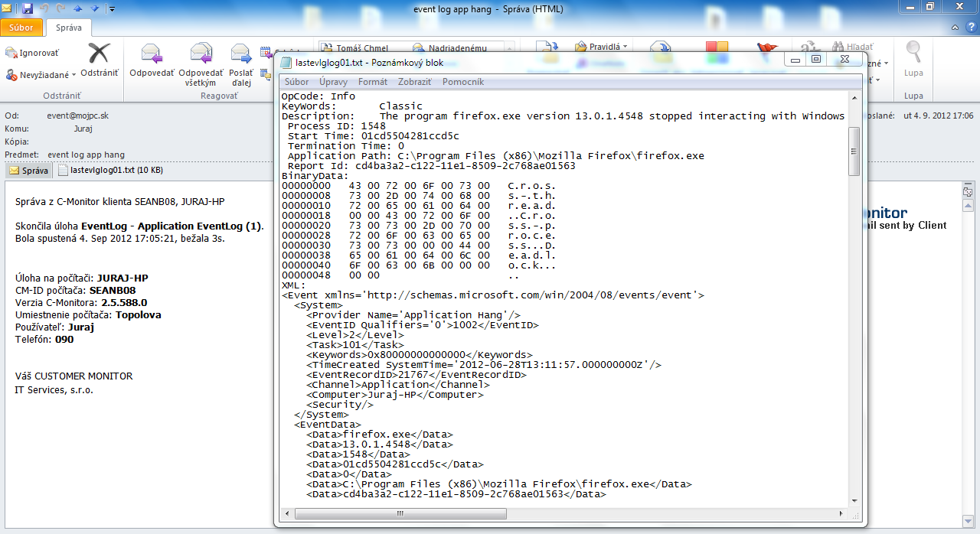The width and height of the screenshot is (980, 534).
Task: Forward the message with Poslať ďalej
Action: pos(241,65)
